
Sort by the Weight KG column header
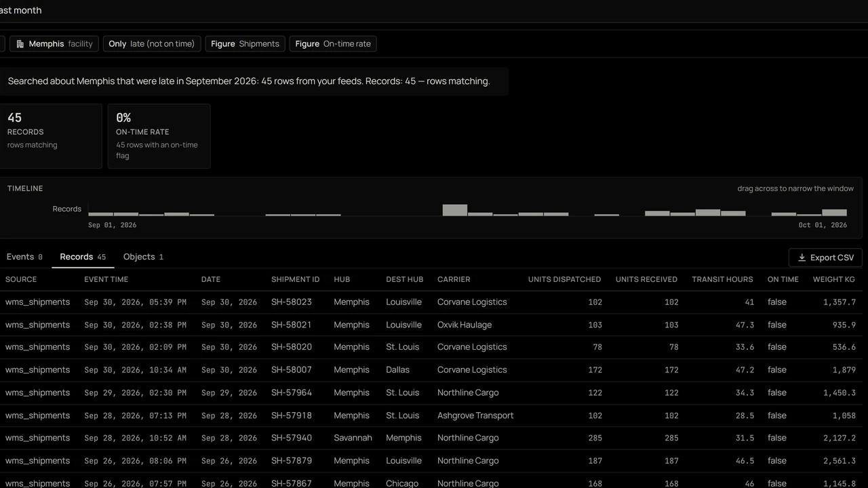(x=833, y=279)
